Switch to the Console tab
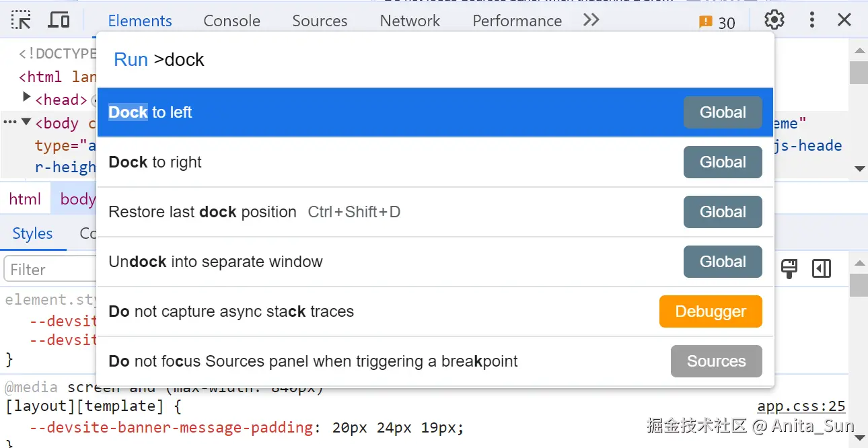The image size is (868, 448). (x=231, y=21)
